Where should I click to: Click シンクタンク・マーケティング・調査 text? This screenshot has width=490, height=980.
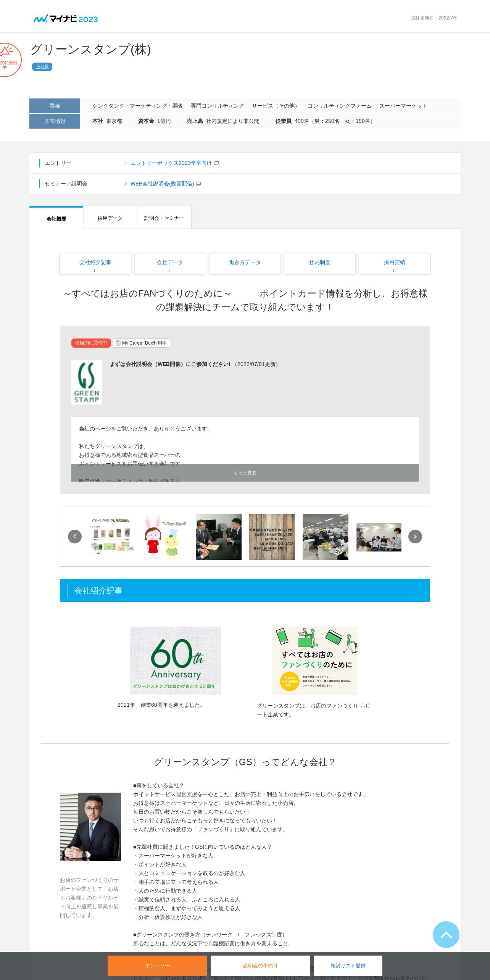138,106
